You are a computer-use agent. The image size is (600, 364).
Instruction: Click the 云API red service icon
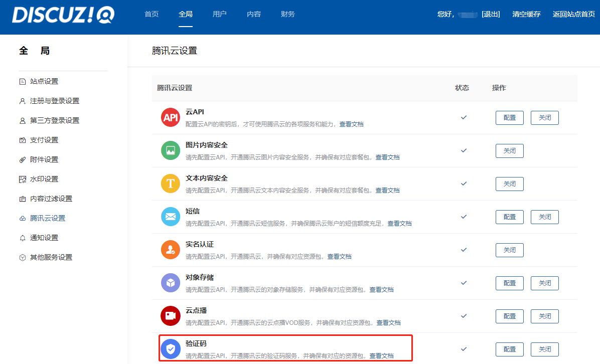171,117
